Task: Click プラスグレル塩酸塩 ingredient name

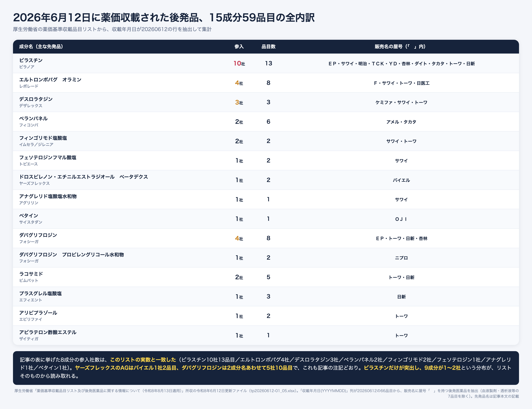Action: pyautogui.click(x=40, y=293)
